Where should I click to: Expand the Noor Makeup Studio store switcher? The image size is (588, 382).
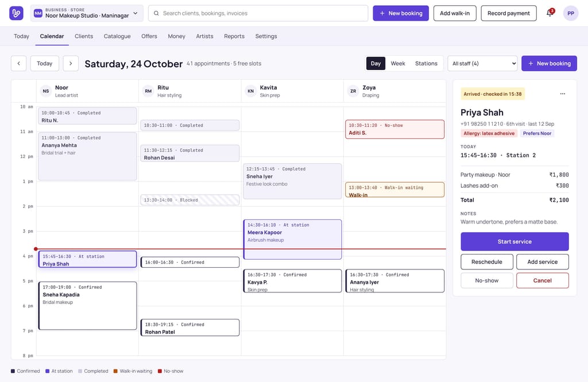tap(87, 13)
